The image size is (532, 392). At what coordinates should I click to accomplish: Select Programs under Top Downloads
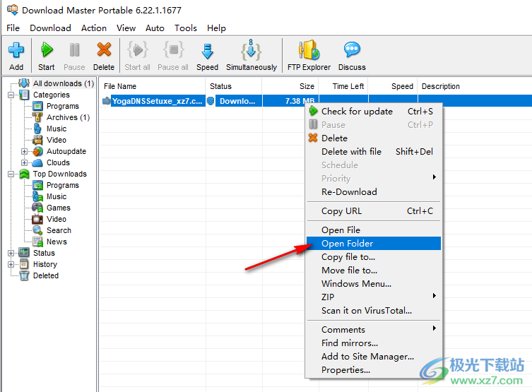(x=62, y=185)
